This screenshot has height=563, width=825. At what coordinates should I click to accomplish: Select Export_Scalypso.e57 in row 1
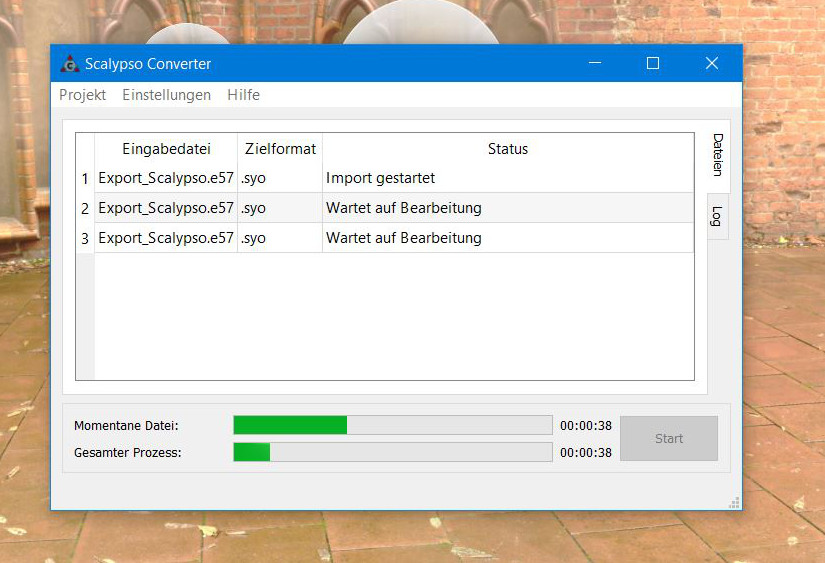(166, 178)
